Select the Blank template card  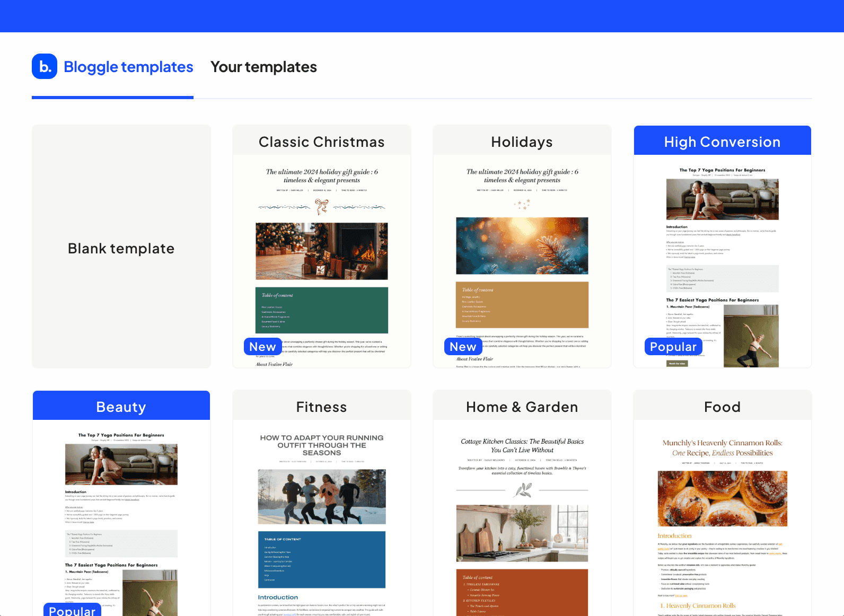tap(121, 247)
